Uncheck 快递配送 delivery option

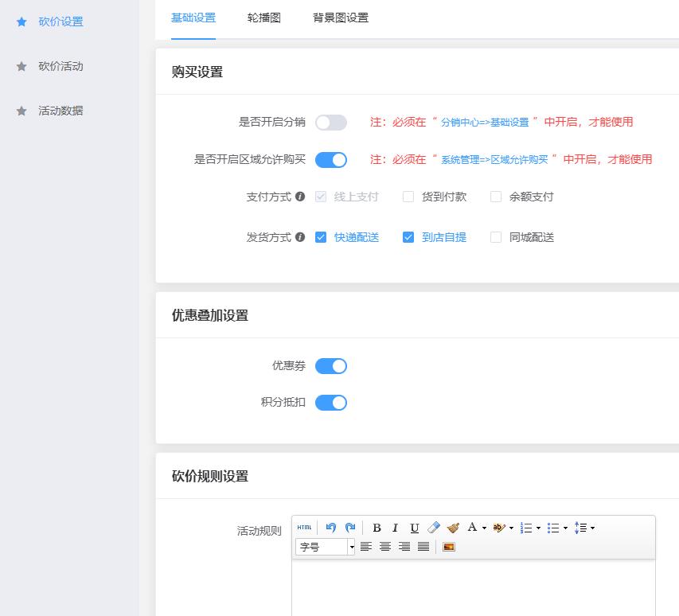(x=321, y=237)
